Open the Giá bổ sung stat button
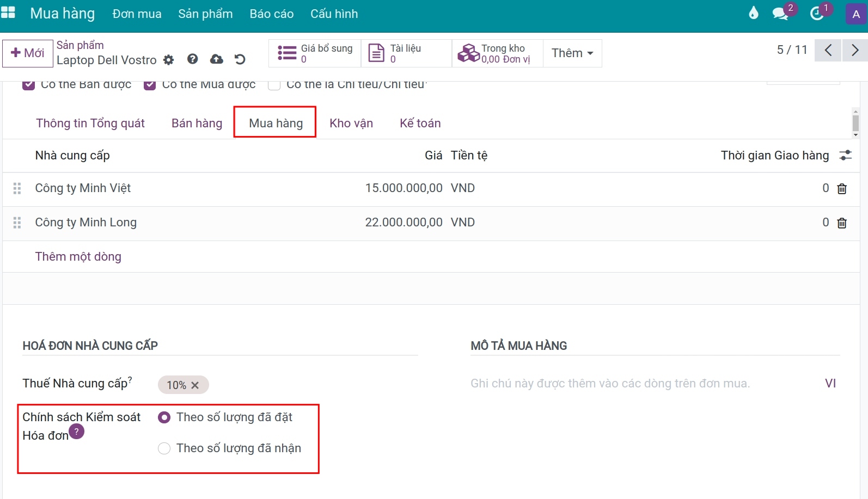The height and width of the screenshot is (499, 868). (x=316, y=53)
